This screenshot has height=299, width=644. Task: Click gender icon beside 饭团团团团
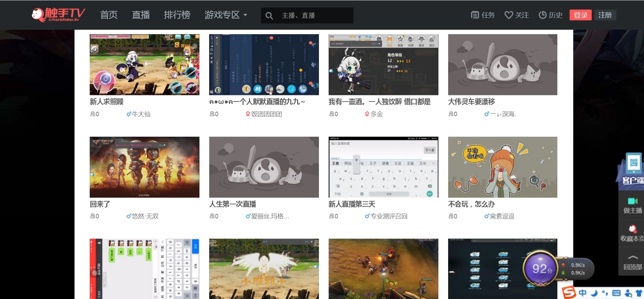click(248, 114)
